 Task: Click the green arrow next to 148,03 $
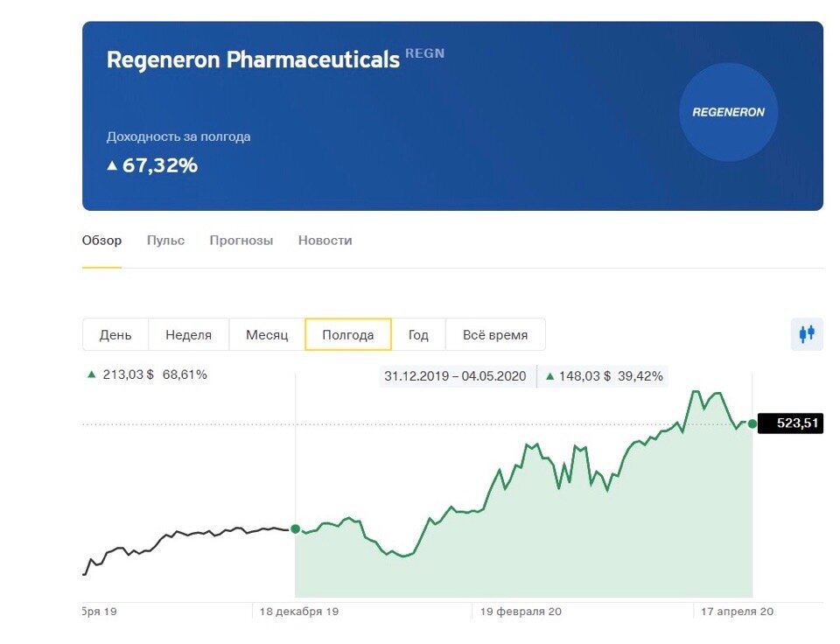(x=549, y=376)
